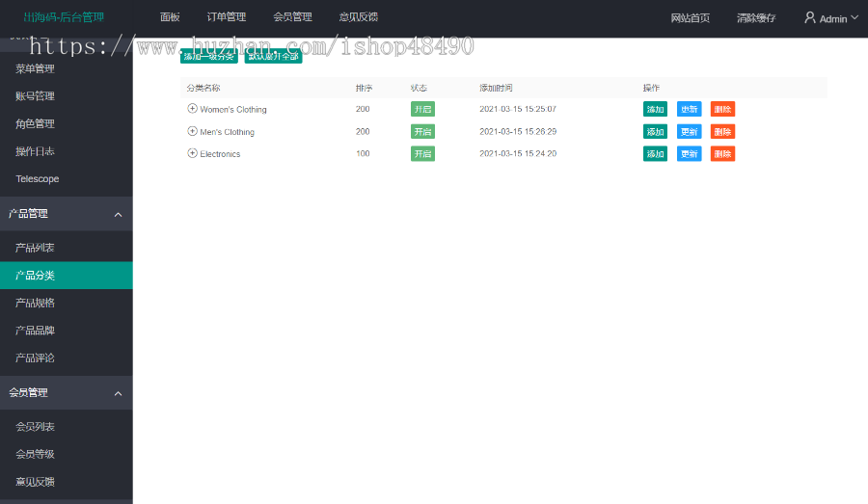The image size is (868, 504).
Task: Click the 出海码-后台管理 logo title
Action: click(64, 17)
